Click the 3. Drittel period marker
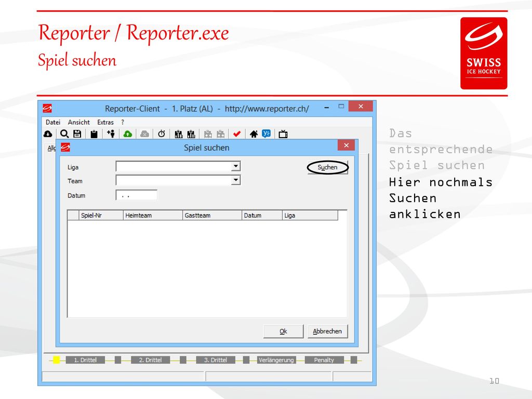The width and height of the screenshot is (532, 399). pyautogui.click(x=216, y=360)
